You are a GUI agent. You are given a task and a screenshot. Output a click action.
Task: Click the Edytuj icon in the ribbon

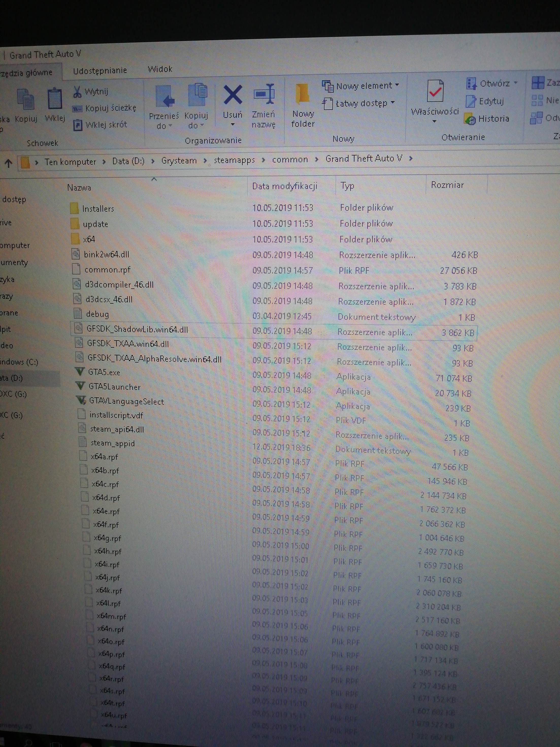click(471, 101)
